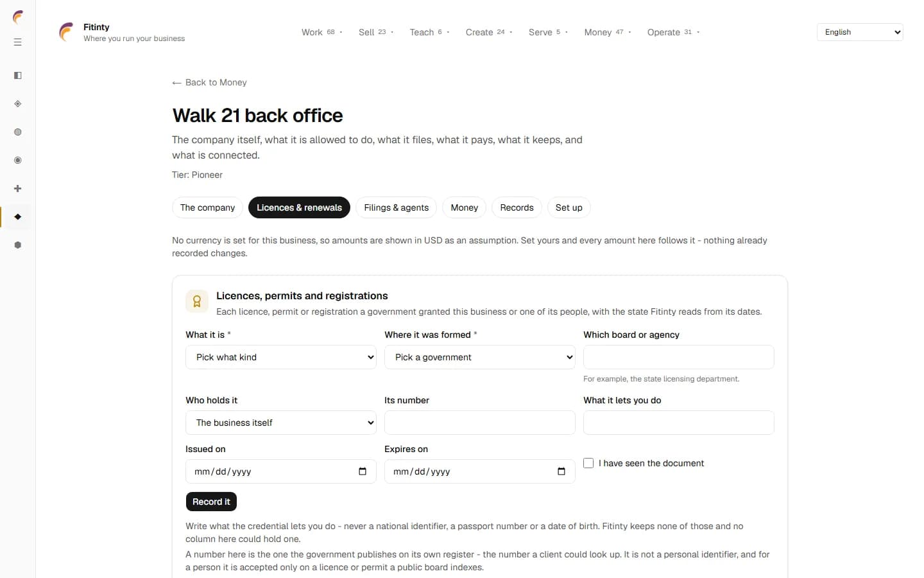Screen dimensions: 924x578
Task: Click the Record it button
Action: (211, 502)
